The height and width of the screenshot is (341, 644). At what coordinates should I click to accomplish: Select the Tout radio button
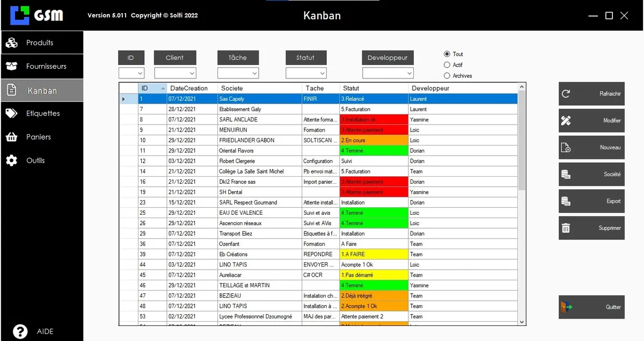tap(447, 54)
